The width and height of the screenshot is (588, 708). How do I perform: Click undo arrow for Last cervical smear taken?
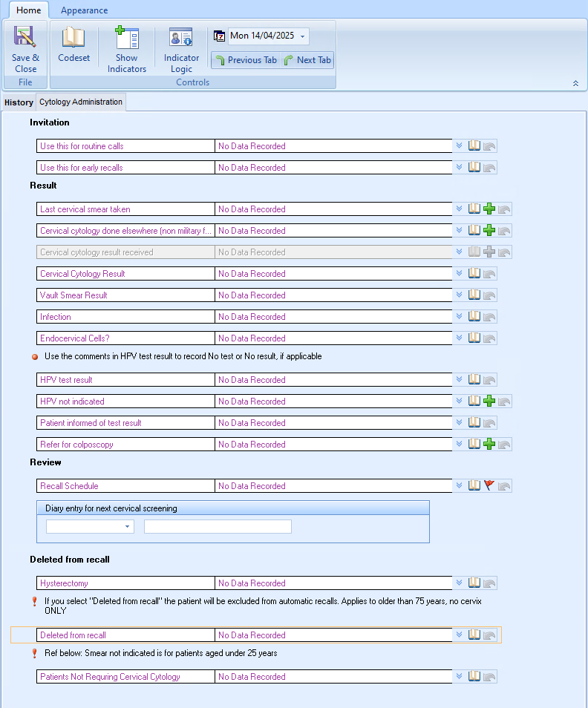[504, 209]
